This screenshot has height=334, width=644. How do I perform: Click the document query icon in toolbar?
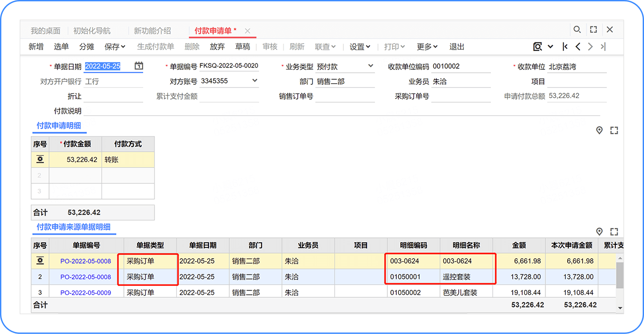(x=537, y=47)
